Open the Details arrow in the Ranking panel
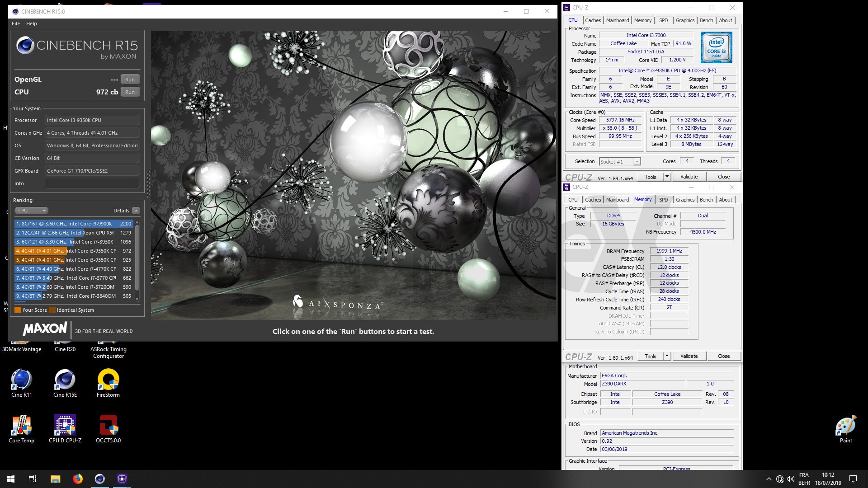The image size is (868, 488). pos(136,211)
